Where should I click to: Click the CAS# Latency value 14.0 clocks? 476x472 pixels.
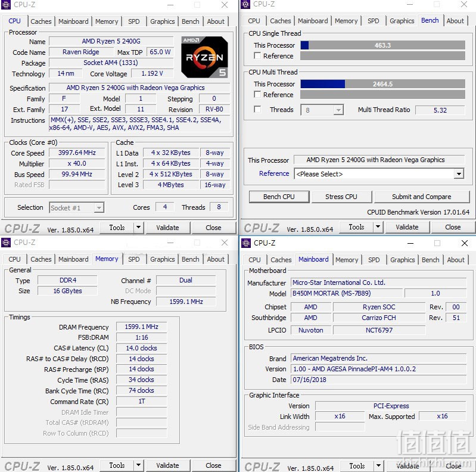[141, 348]
